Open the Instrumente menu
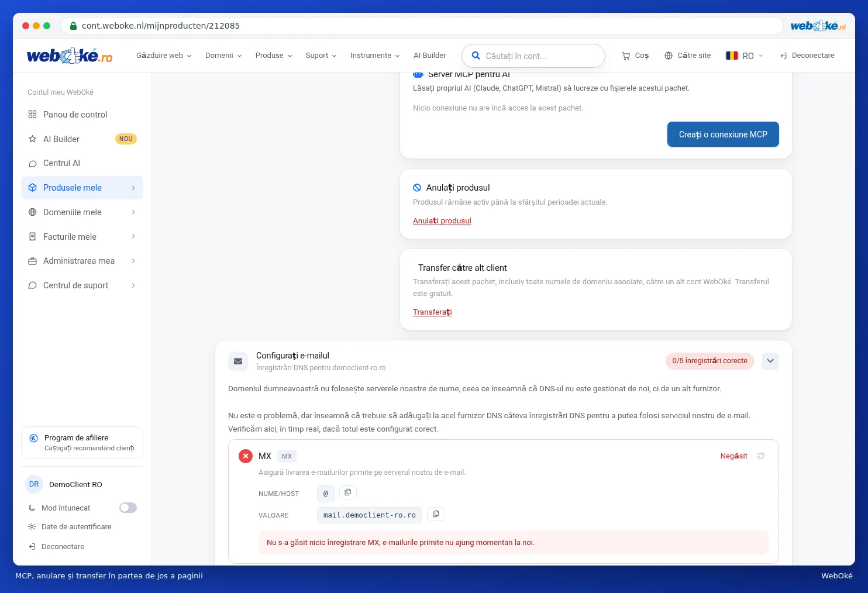 pyautogui.click(x=375, y=56)
